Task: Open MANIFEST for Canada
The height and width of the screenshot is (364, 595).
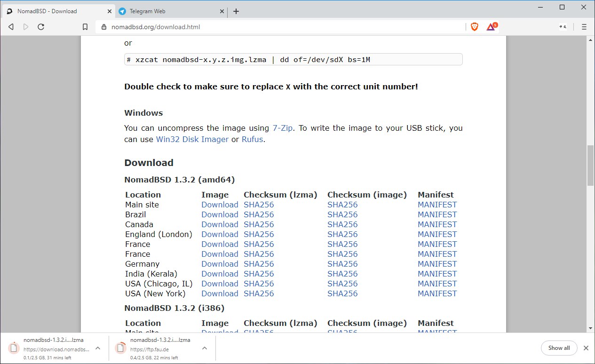Action: [437, 224]
